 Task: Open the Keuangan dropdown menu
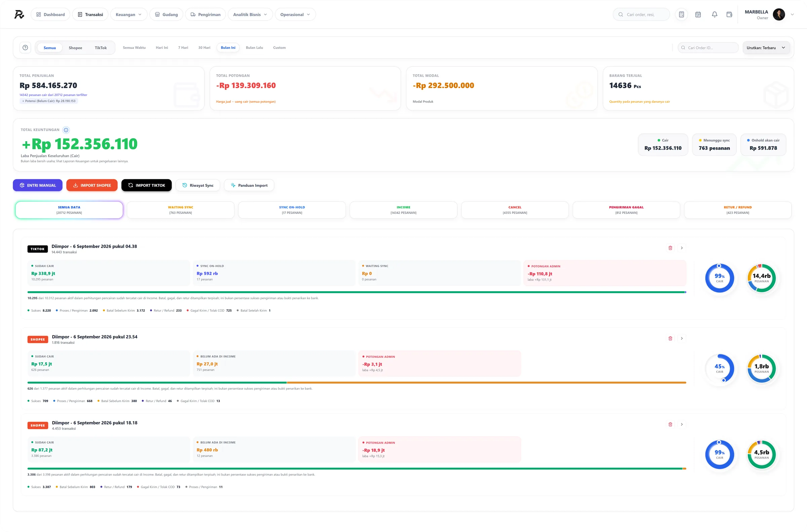tap(128, 14)
